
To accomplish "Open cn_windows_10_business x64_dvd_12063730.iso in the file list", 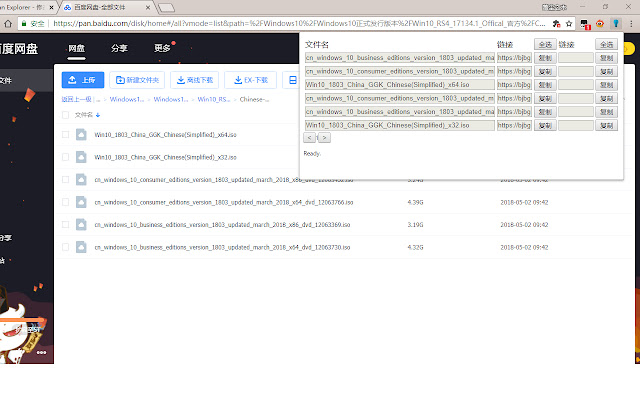I will [222, 247].
